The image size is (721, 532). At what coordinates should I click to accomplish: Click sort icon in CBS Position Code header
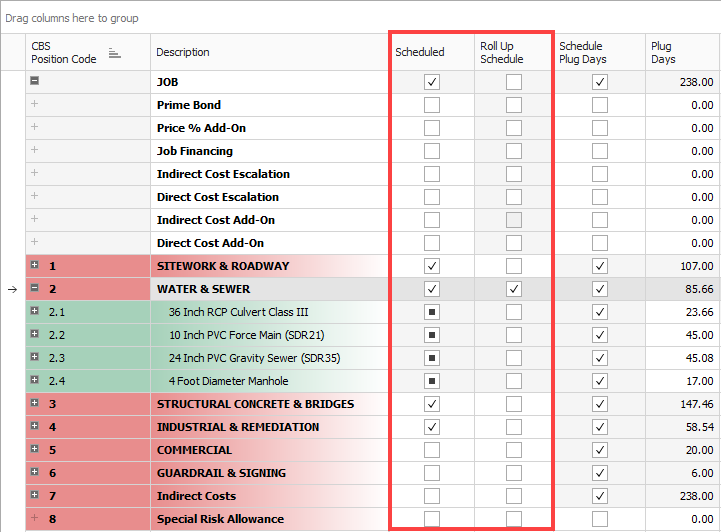click(115, 53)
